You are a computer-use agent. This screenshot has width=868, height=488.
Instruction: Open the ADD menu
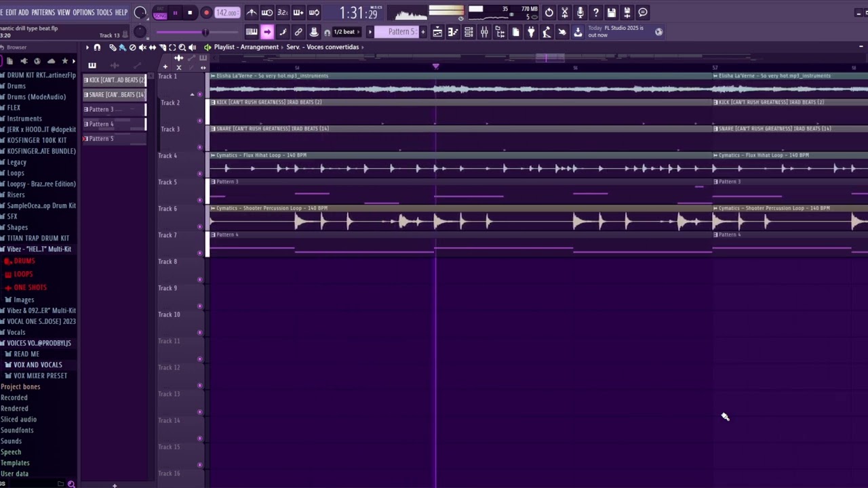point(24,12)
